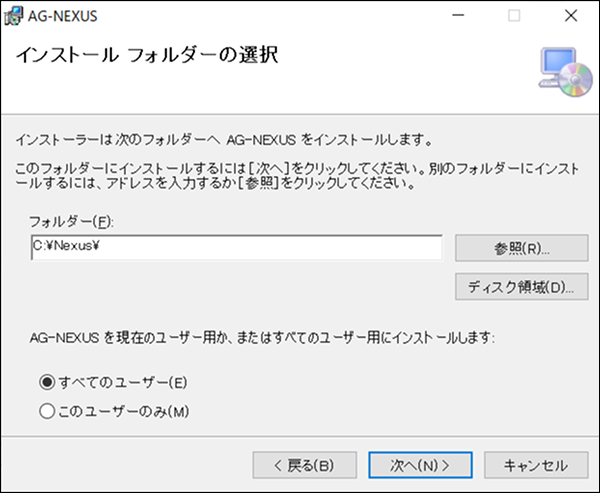The width and height of the screenshot is (600, 493).
Task: Minimize the AG-NEXUS installer window
Action: point(458,16)
